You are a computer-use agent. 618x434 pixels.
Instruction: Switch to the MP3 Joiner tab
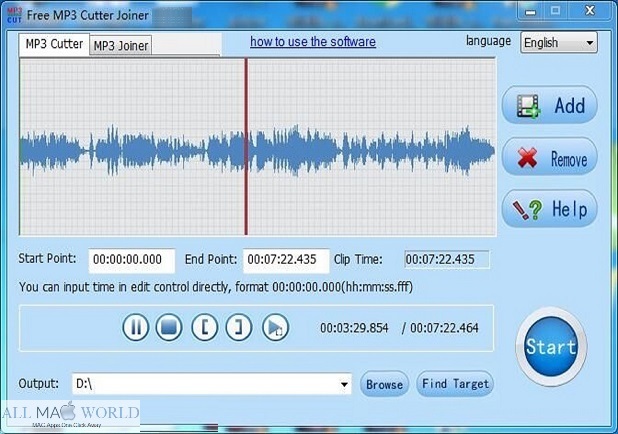121,46
